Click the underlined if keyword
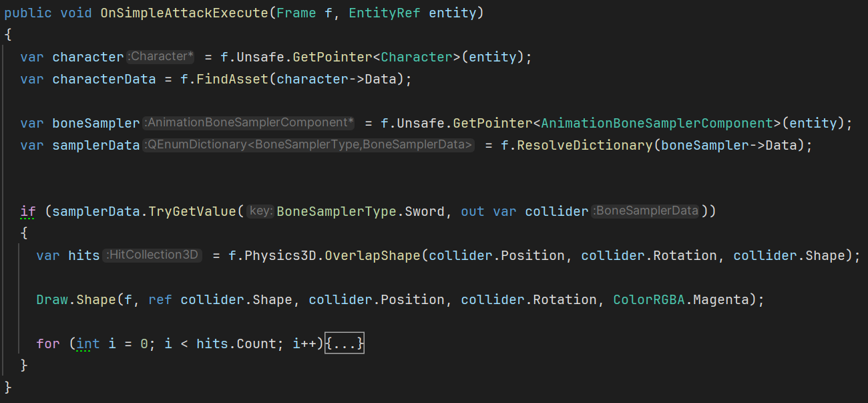 click(28, 211)
